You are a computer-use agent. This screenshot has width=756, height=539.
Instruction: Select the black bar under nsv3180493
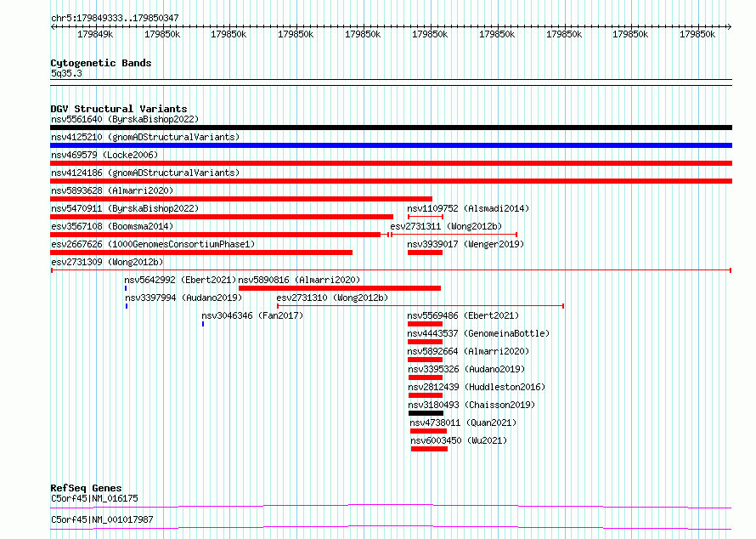coord(426,413)
